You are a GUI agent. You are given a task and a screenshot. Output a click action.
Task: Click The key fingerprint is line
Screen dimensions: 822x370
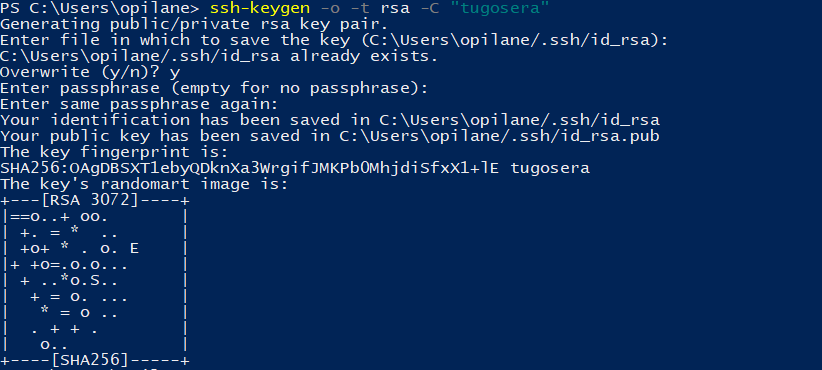(x=114, y=153)
